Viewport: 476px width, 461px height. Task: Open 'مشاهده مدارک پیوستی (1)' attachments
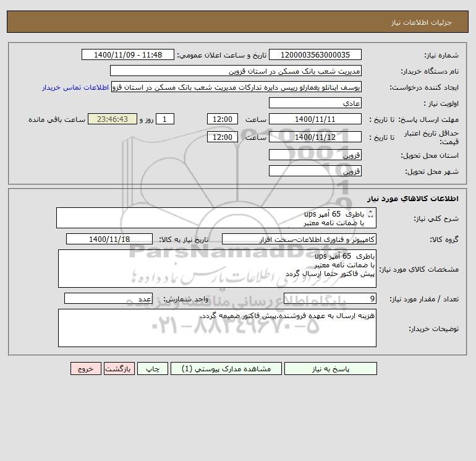click(x=226, y=369)
